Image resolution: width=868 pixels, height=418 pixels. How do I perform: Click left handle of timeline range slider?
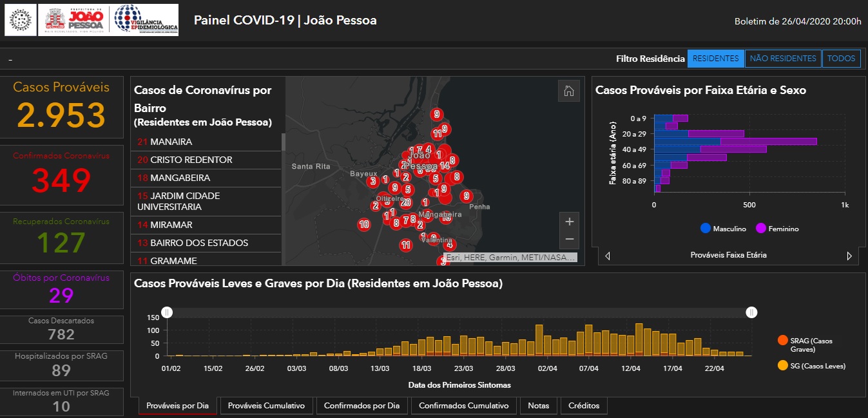coord(167,312)
